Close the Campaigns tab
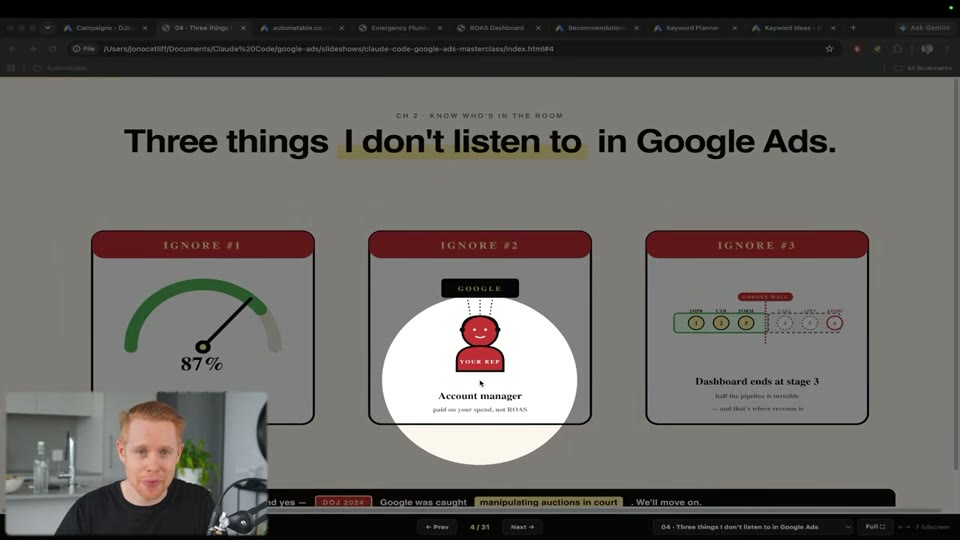 (x=145, y=28)
